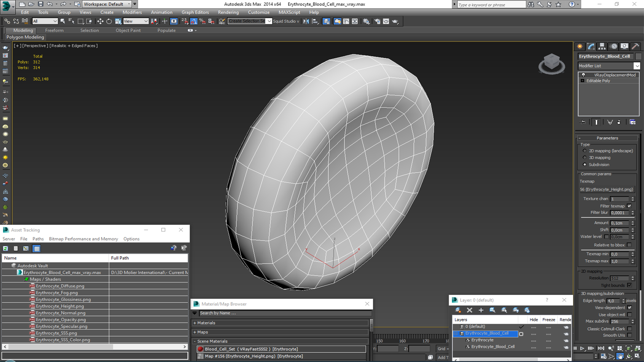Expand Maps group in Material/Map Browser
This screenshot has width=644, height=362.
pos(195,332)
